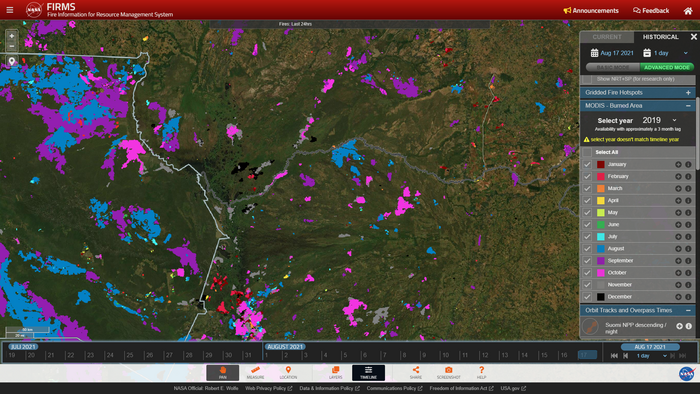
Task: Uncheck the January burned area checkbox
Action: [587, 164]
